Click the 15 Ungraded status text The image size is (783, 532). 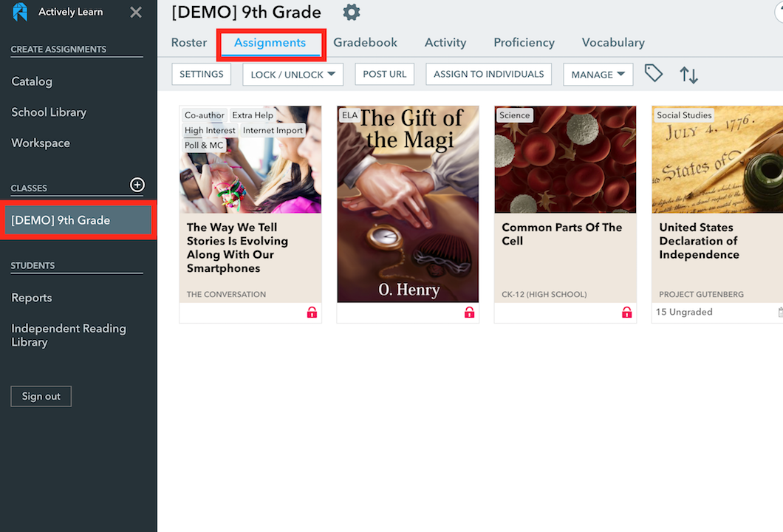(684, 312)
